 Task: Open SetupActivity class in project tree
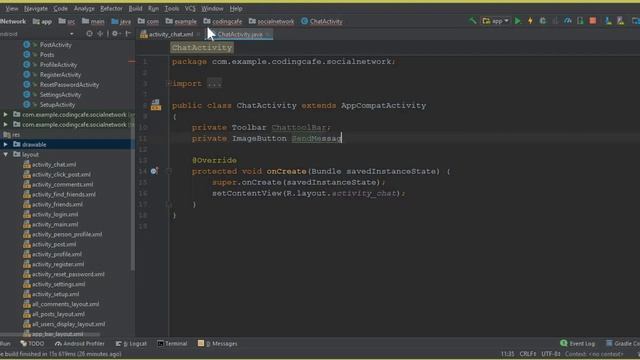click(x=57, y=105)
